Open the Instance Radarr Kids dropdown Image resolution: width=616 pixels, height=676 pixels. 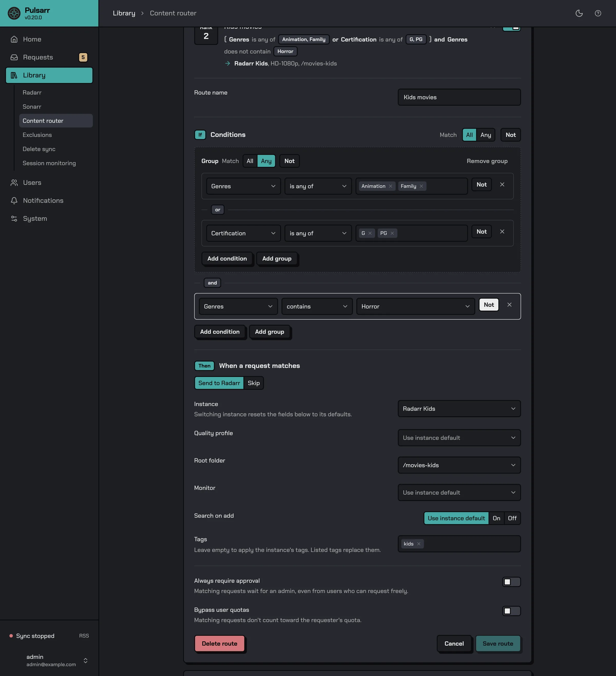click(x=459, y=409)
